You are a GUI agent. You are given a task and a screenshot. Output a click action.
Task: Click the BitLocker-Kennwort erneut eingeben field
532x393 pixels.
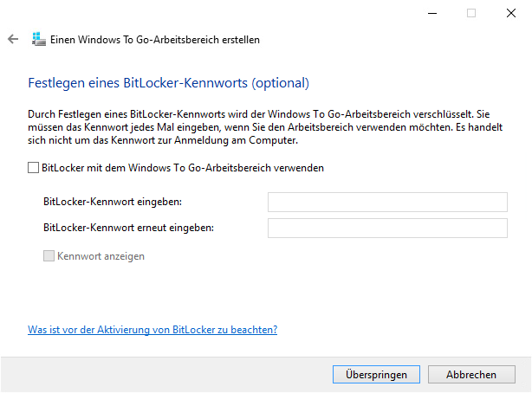(x=386, y=228)
